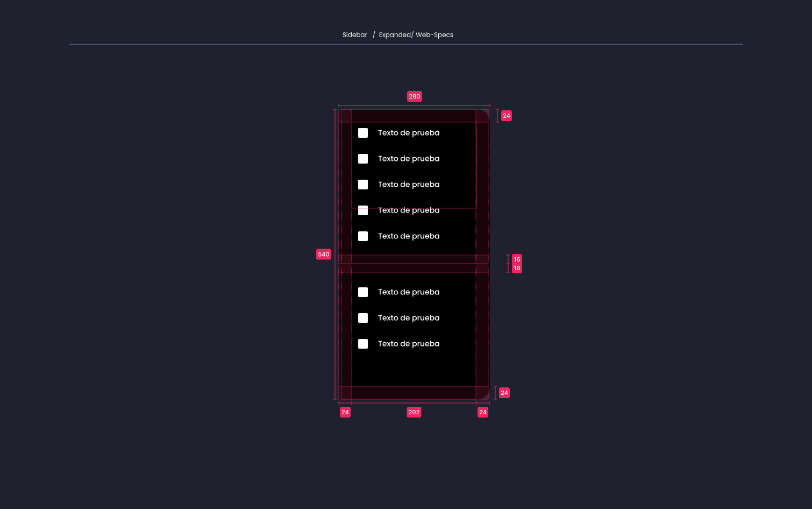The height and width of the screenshot is (509, 812).
Task: Click the upper 16 spacing badge
Action: pyautogui.click(x=517, y=259)
